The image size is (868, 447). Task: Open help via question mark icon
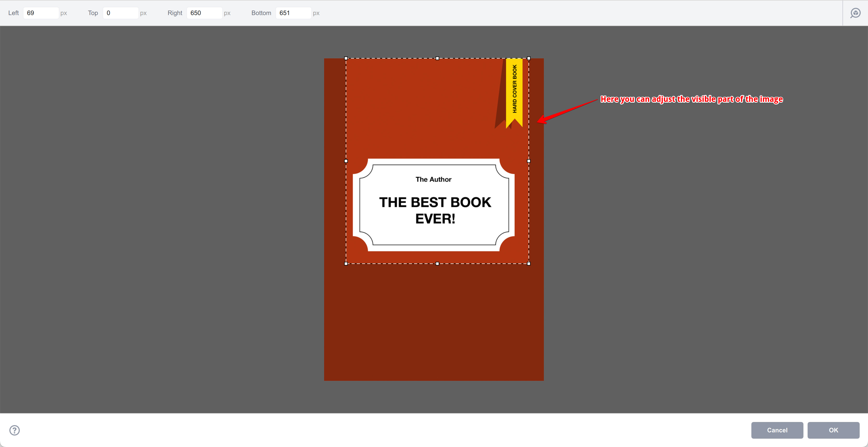click(x=15, y=430)
